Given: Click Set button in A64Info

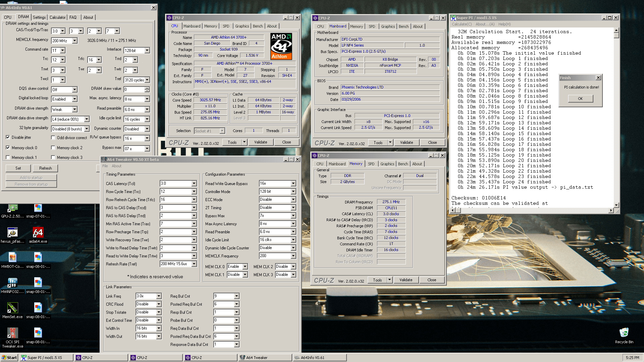Looking at the screenshot, I should (18, 168).
